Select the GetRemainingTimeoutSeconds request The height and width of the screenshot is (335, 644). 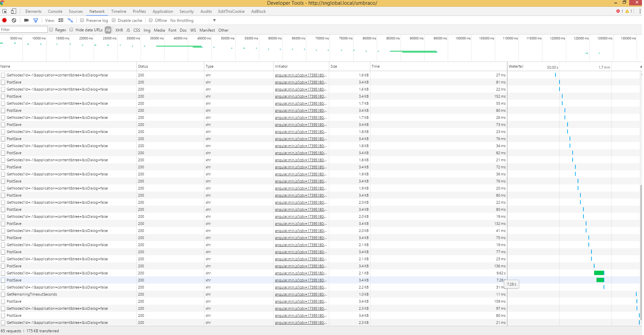32,295
